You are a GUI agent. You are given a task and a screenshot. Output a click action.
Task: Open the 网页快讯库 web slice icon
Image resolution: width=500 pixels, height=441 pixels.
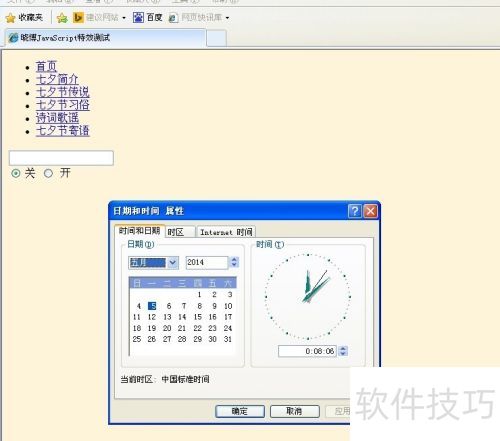173,18
